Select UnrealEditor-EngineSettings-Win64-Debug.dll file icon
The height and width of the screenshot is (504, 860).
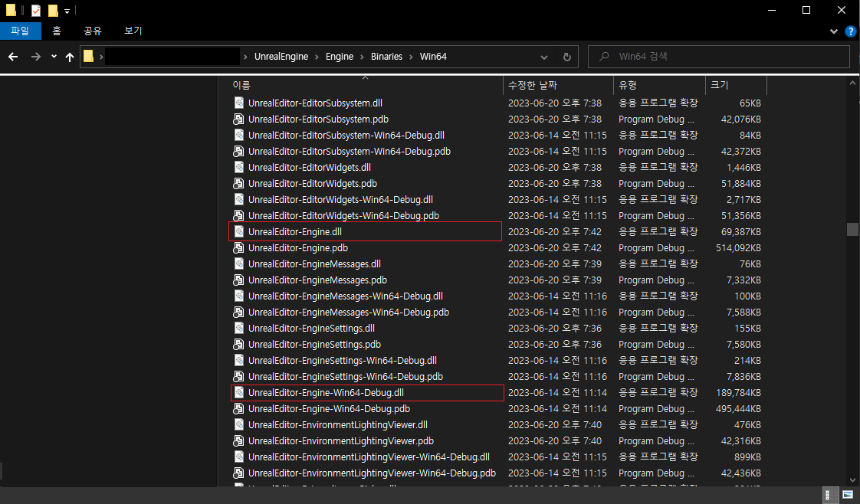[238, 361]
